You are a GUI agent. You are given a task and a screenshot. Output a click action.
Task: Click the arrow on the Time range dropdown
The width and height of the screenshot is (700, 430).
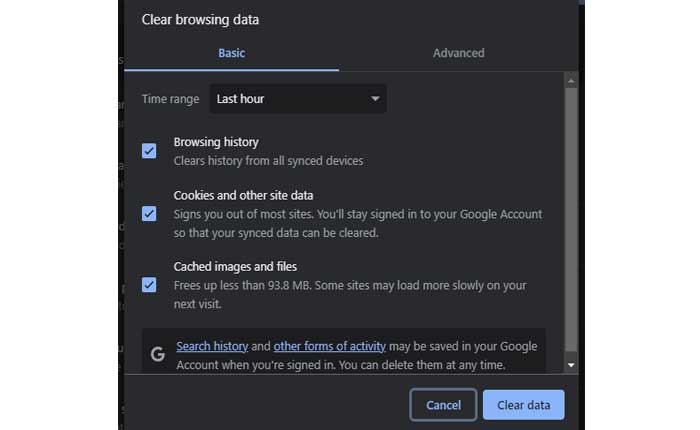tap(375, 99)
